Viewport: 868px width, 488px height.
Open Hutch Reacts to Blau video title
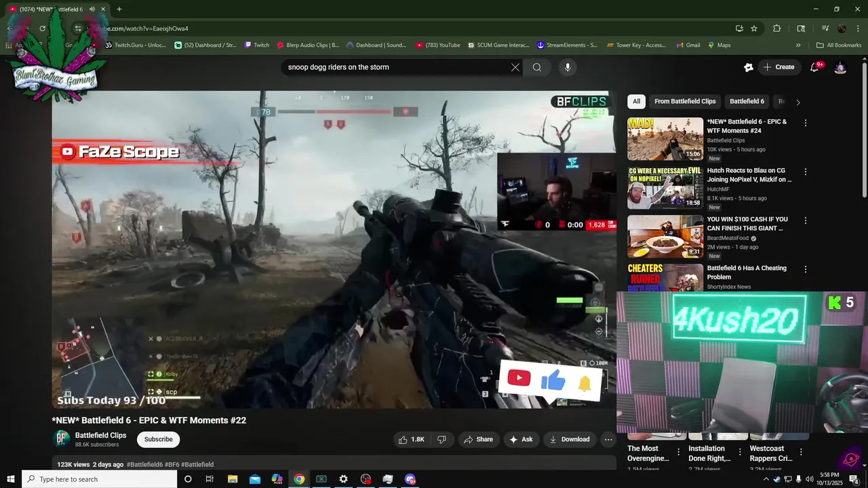coord(749,175)
